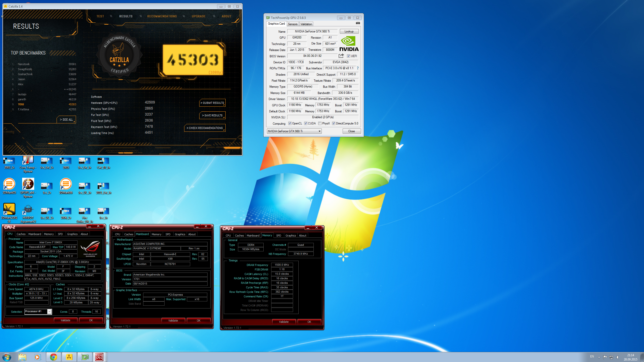Click the EN language indicator in the tray

coord(592,356)
